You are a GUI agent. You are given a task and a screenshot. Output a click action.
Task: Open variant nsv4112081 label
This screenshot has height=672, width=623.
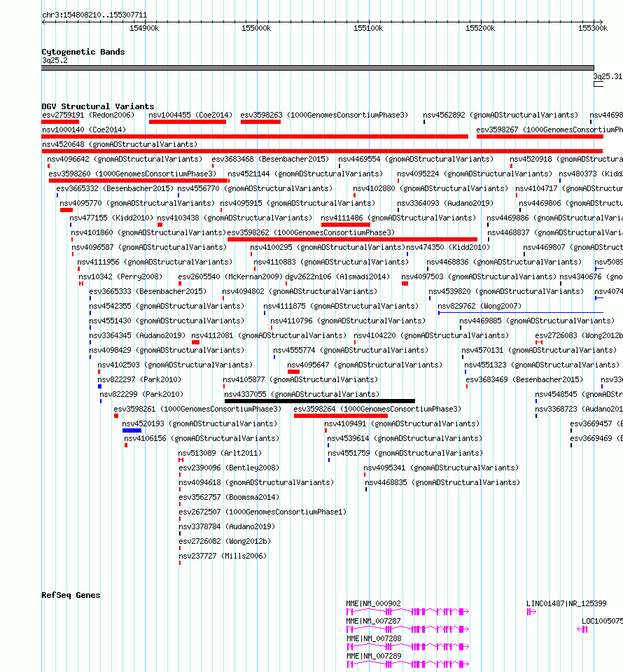[x=269, y=335]
